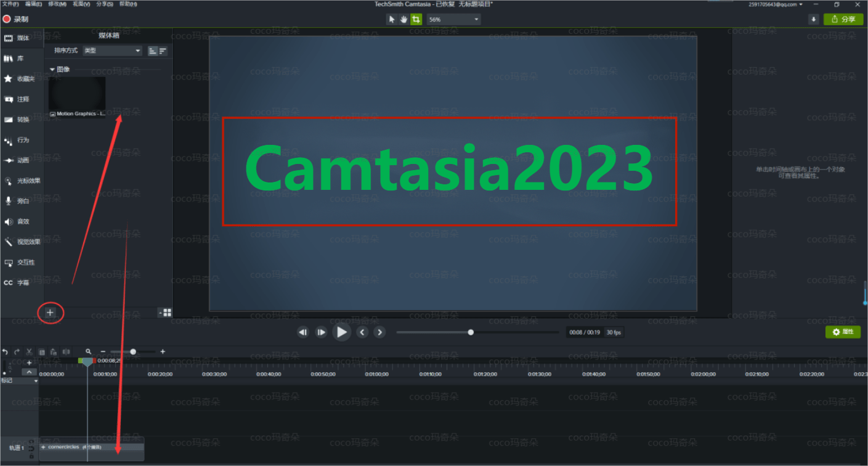The height and width of the screenshot is (466, 868).
Task: Open the 56% canvas zoom dropdown
Action: point(453,19)
